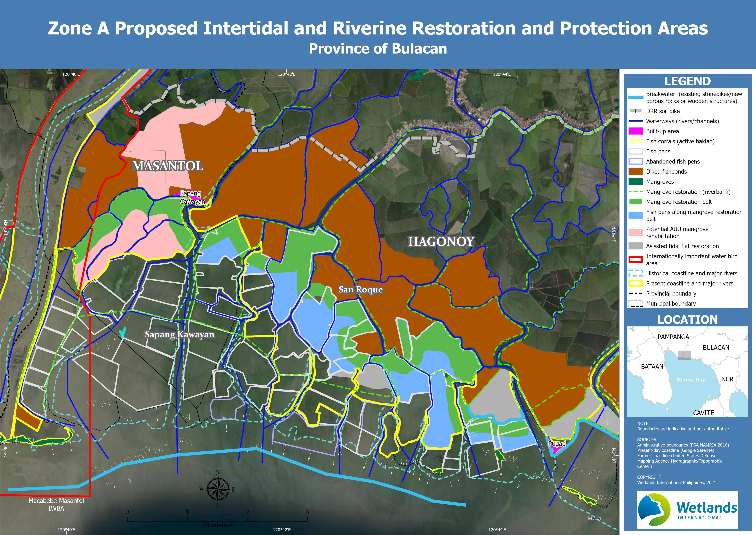The image size is (756, 535).
Task: Click the Pugad label on map
Action: point(557,444)
